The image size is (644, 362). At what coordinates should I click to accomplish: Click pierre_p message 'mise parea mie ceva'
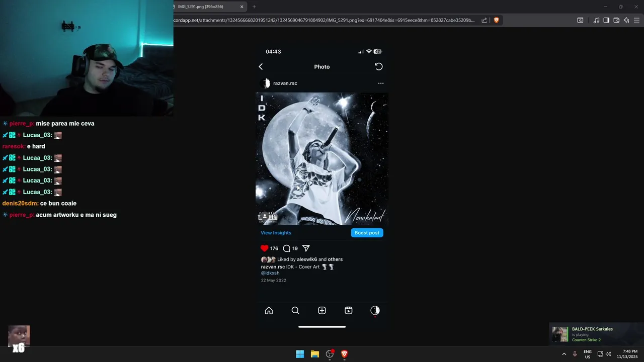coord(65,123)
